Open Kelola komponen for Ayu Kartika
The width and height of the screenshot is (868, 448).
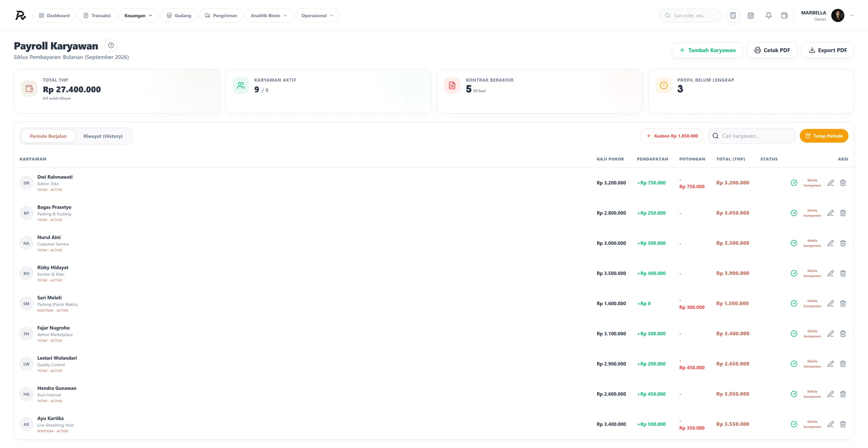812,424
